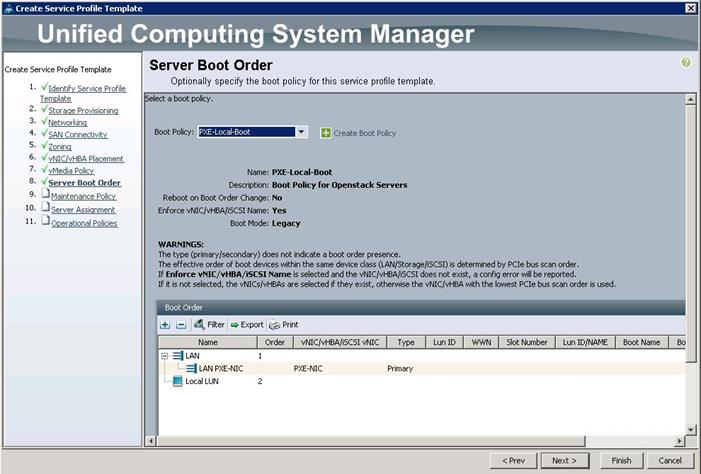The height and width of the screenshot is (474, 701).
Task: Click the horizontal scrollbar left arrow
Action: point(151,441)
